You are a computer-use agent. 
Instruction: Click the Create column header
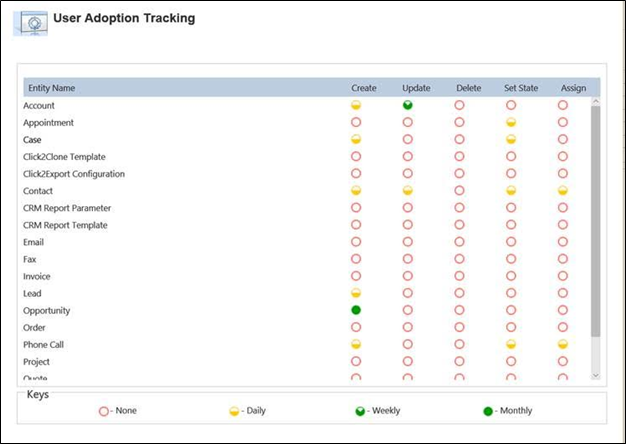click(x=364, y=88)
